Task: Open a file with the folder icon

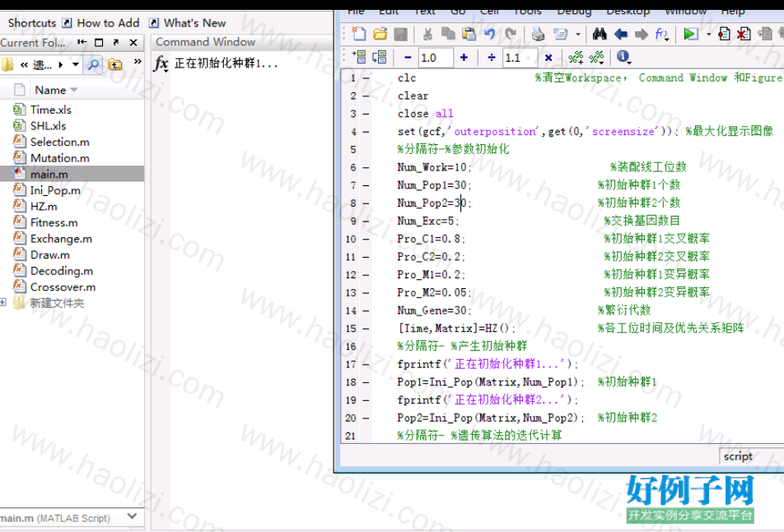Action: point(380,34)
